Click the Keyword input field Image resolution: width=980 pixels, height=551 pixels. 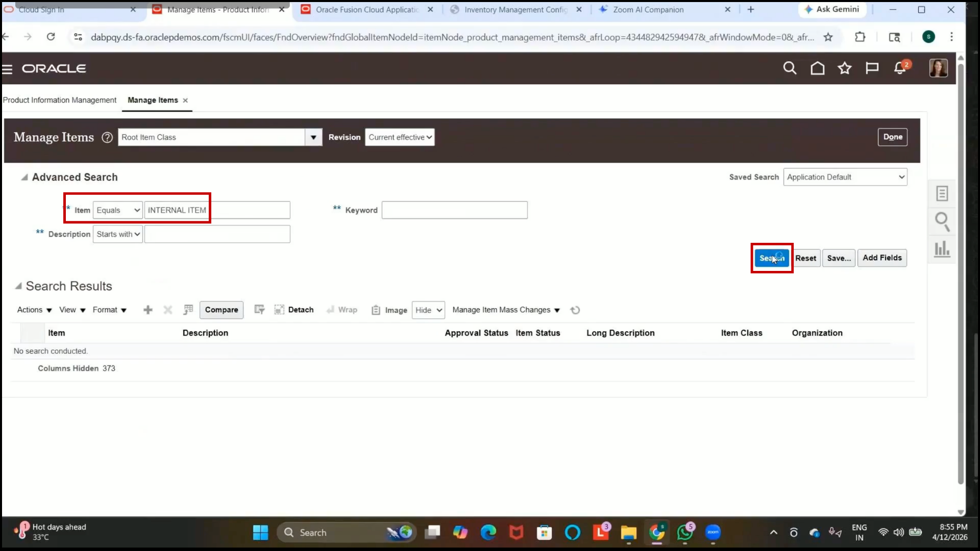click(x=454, y=210)
